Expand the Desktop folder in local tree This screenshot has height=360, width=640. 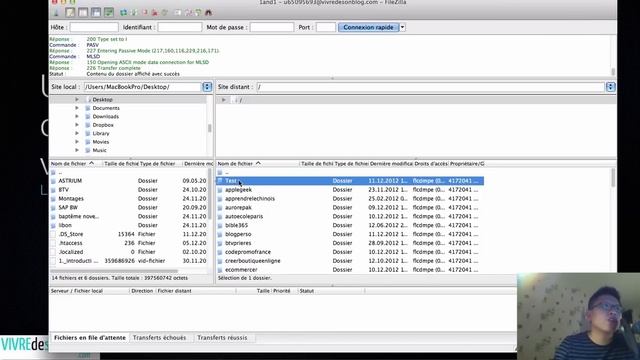tap(77, 100)
